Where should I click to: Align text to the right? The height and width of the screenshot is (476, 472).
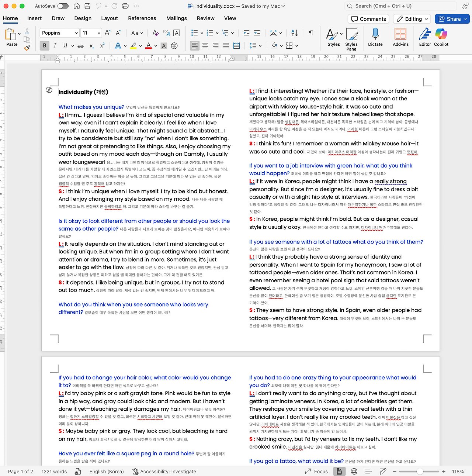(216, 46)
